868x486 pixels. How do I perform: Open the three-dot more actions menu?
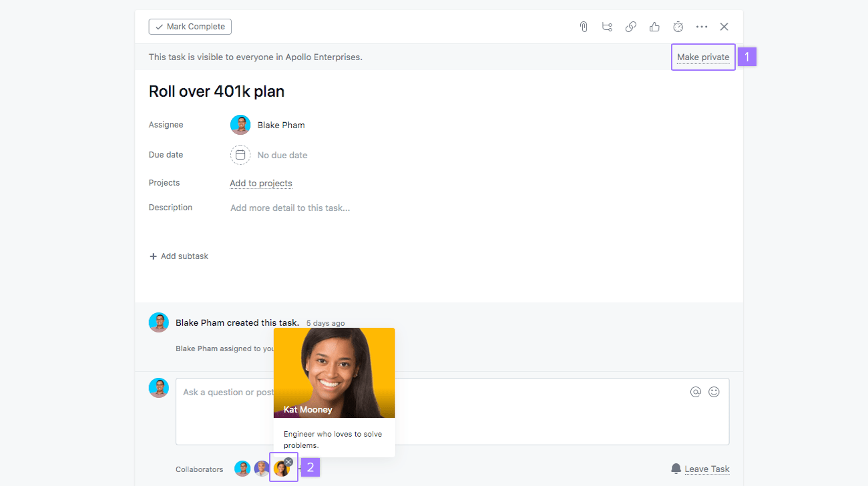tap(702, 27)
